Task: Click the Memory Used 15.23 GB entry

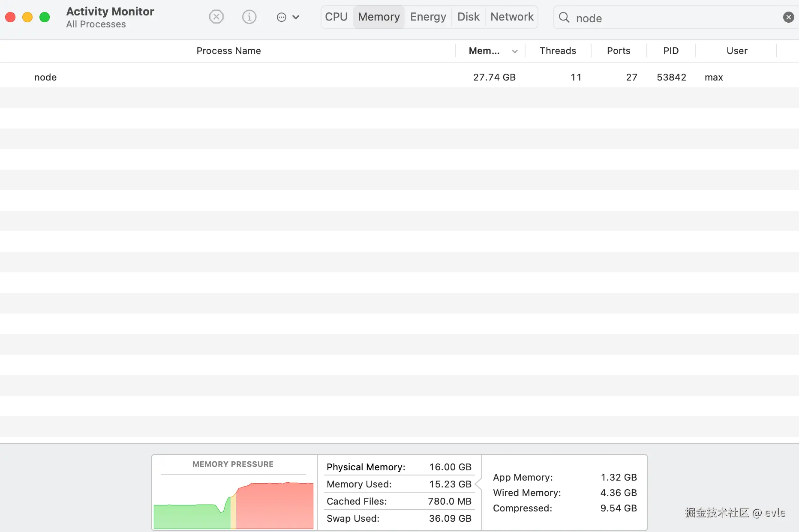Action: pos(399,484)
